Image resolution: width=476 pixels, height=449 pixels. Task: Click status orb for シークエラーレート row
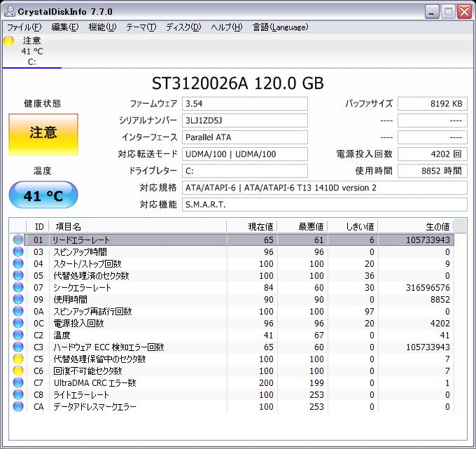tap(18, 287)
